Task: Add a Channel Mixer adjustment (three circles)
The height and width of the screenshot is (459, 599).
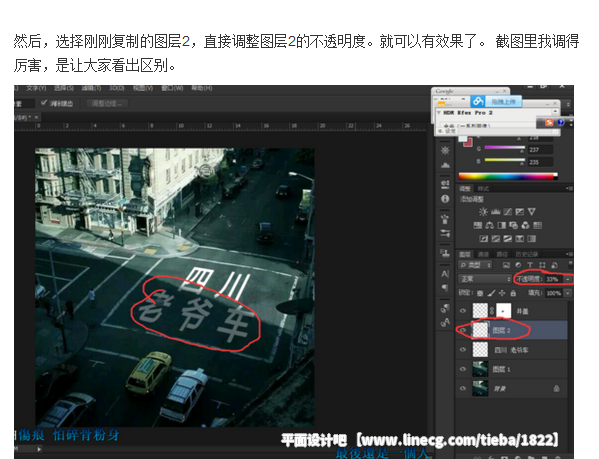Action: pyautogui.click(x=525, y=225)
